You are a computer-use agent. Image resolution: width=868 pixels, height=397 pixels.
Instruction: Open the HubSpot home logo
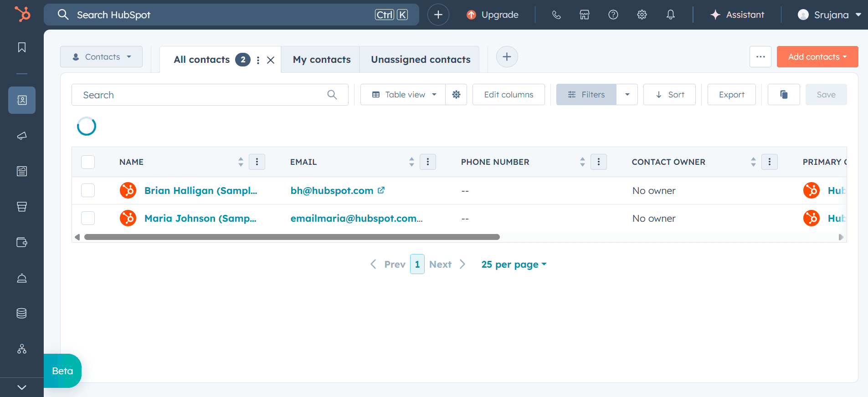pos(22,14)
